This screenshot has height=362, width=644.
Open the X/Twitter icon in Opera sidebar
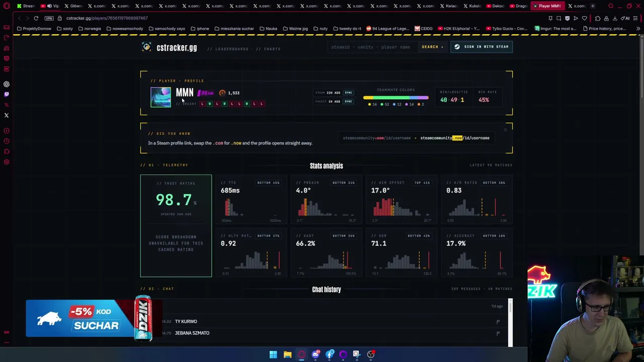(x=7, y=115)
